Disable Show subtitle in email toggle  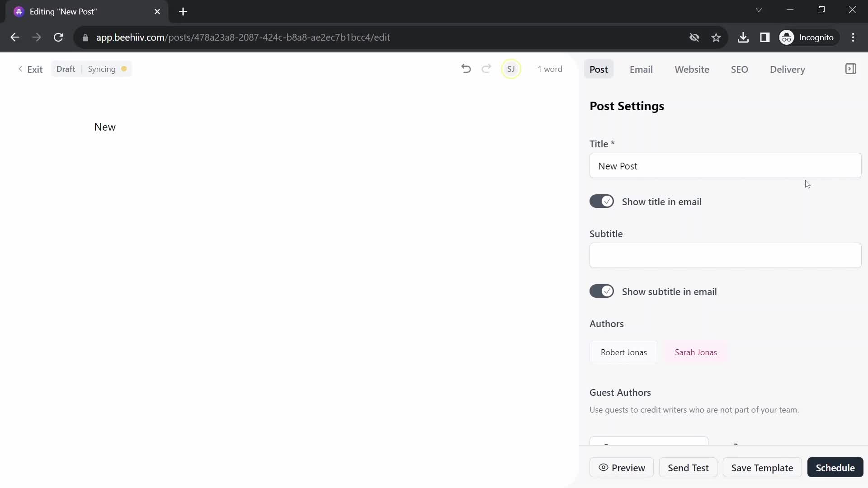pyautogui.click(x=602, y=291)
